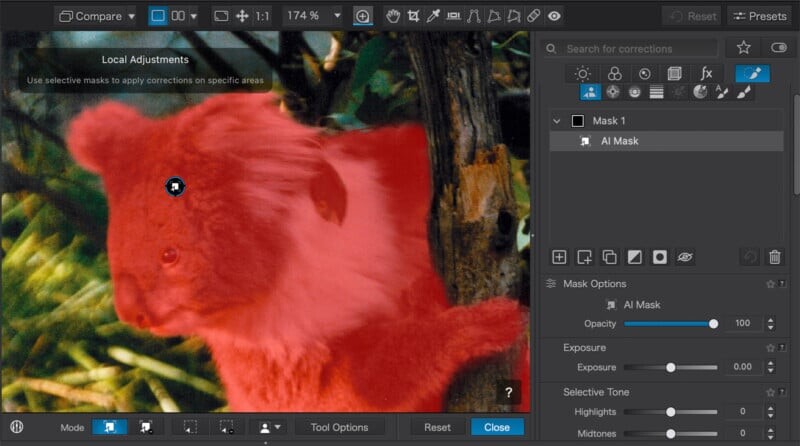Open the fx Effects panel
Viewport: 800px width, 446px height.
click(706, 73)
